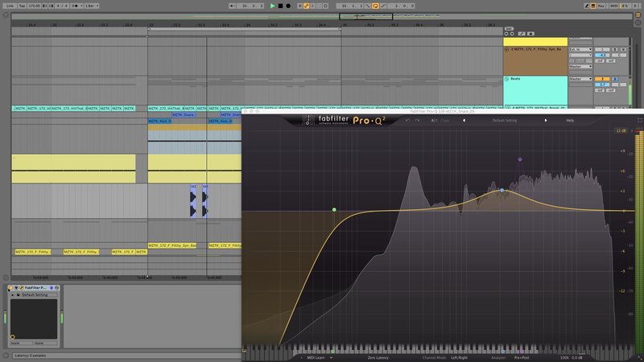
Task: Open the Master output dropdown on Beats track
Action: pyautogui.click(x=580, y=79)
